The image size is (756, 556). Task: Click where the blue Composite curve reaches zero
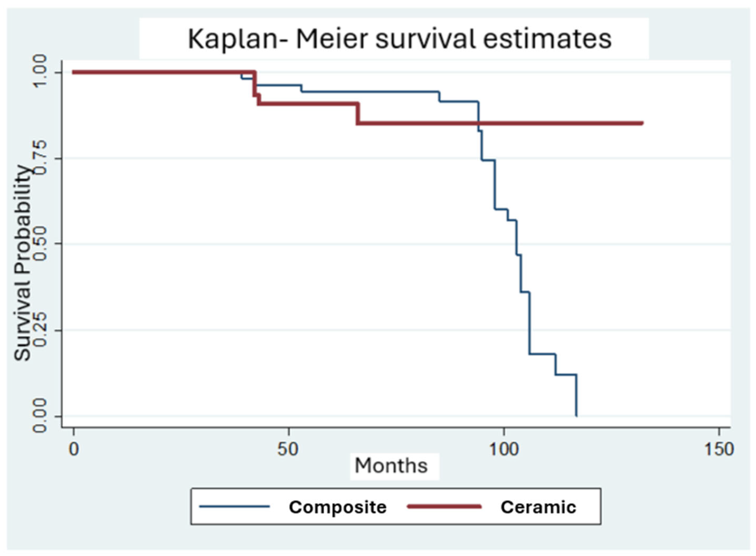tap(576, 416)
